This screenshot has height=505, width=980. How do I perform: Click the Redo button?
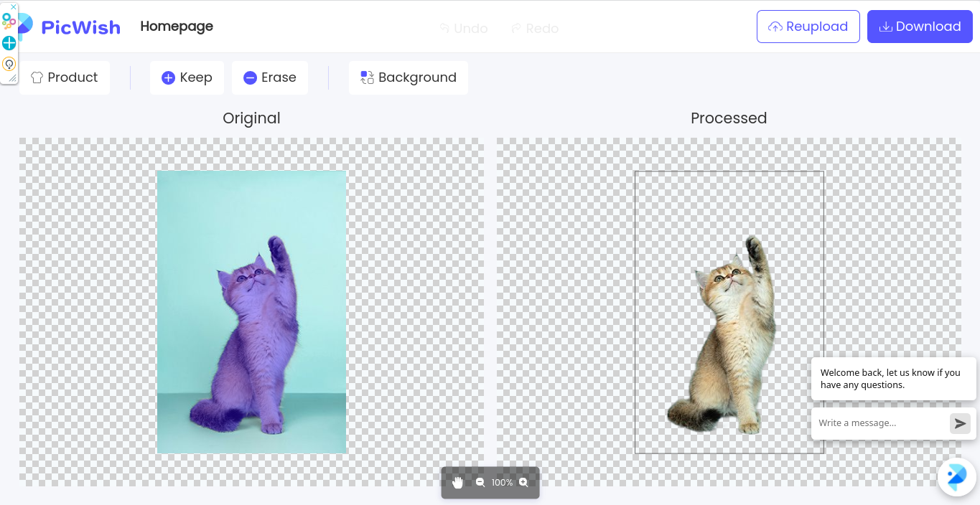535,29
